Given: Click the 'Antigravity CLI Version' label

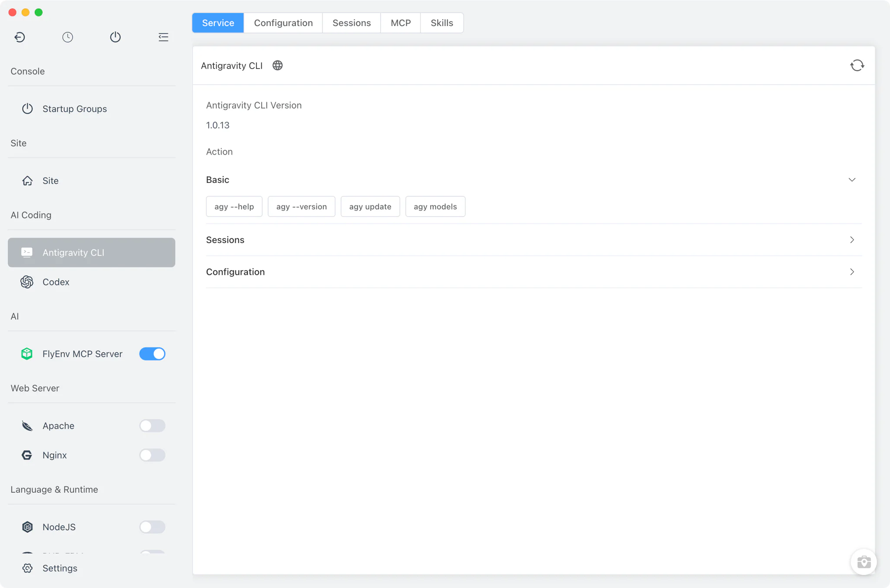Looking at the screenshot, I should coord(254,105).
